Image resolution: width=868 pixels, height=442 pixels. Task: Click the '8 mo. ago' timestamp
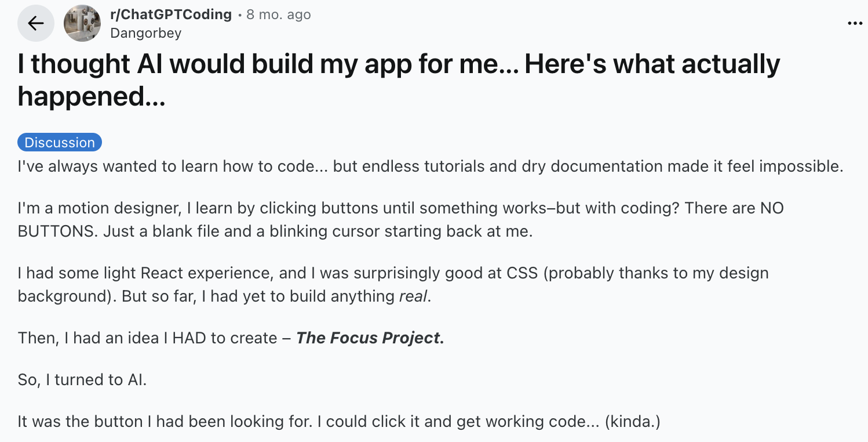tap(279, 15)
